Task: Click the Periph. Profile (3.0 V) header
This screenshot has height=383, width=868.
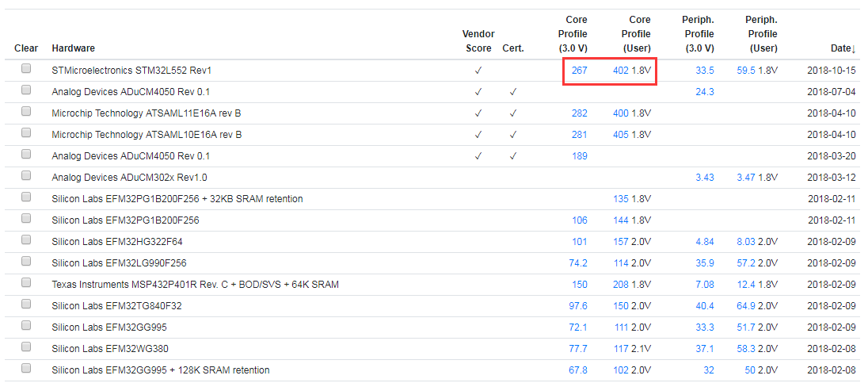Action: (x=698, y=34)
